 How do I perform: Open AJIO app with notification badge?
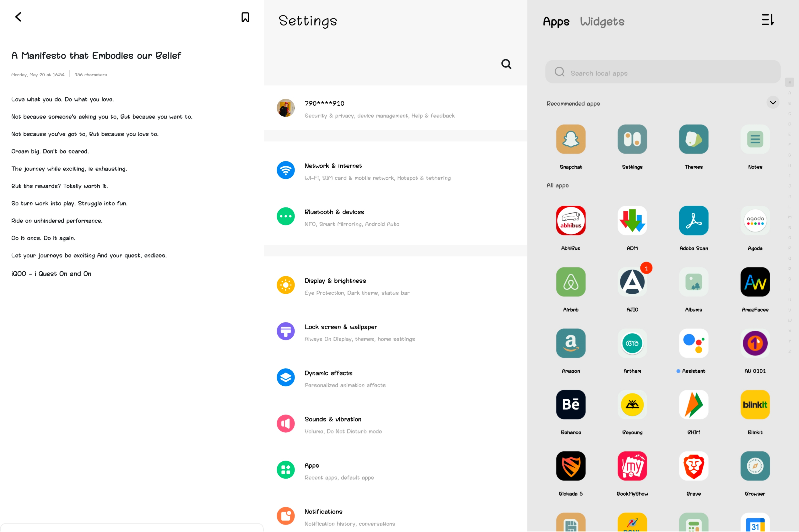632,282
